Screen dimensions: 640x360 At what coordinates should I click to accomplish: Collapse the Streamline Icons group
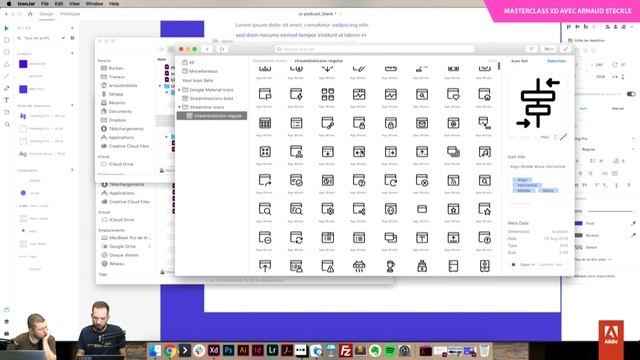pos(179,107)
